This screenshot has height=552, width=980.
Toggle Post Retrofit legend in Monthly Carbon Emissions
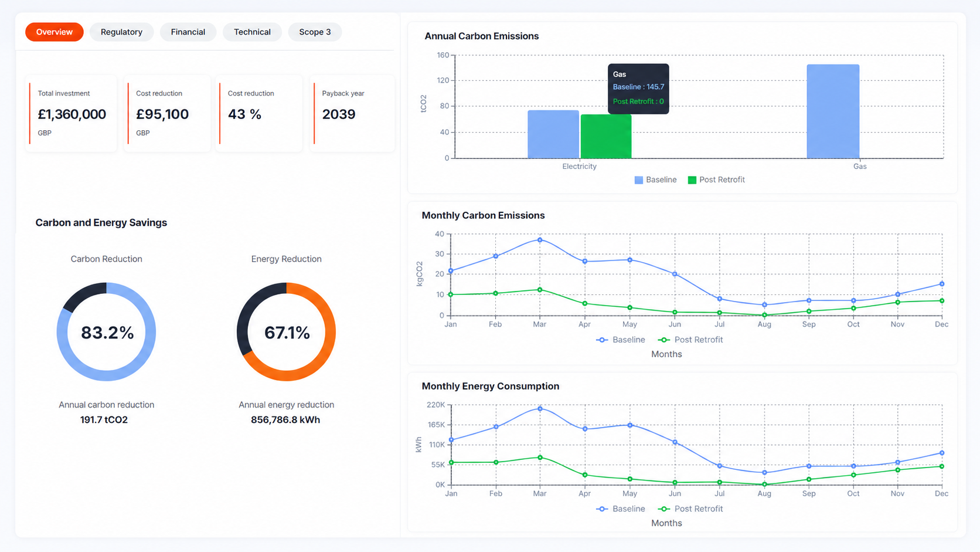(x=690, y=340)
